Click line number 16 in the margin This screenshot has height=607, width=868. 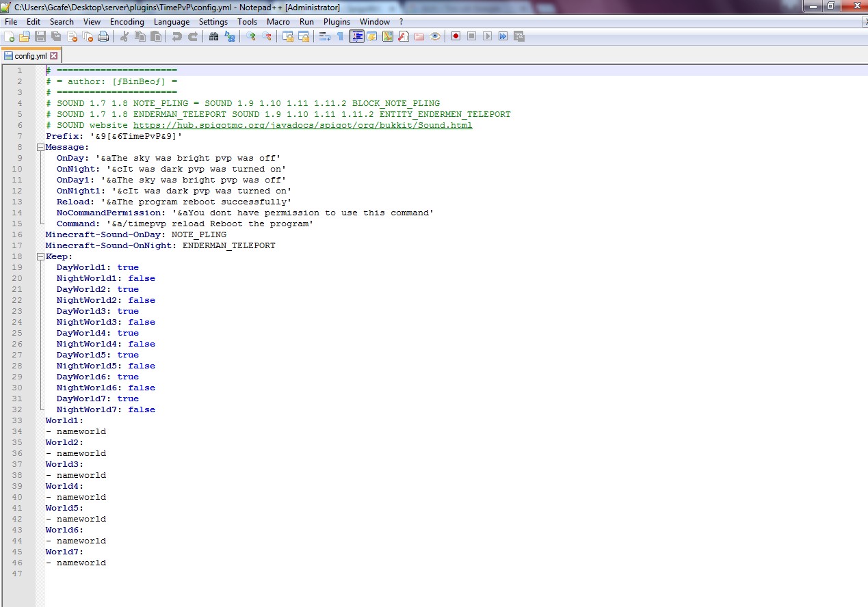click(17, 234)
